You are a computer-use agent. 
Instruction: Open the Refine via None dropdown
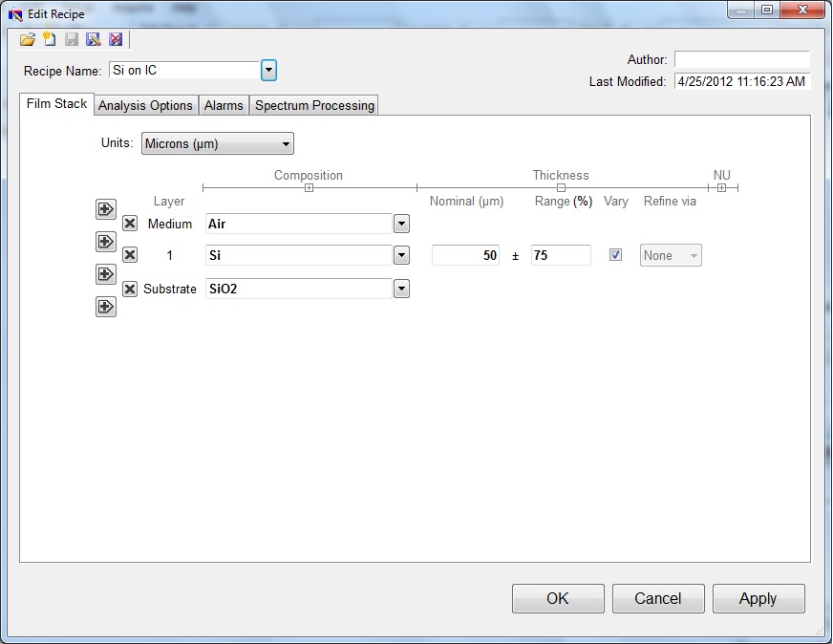(671, 255)
